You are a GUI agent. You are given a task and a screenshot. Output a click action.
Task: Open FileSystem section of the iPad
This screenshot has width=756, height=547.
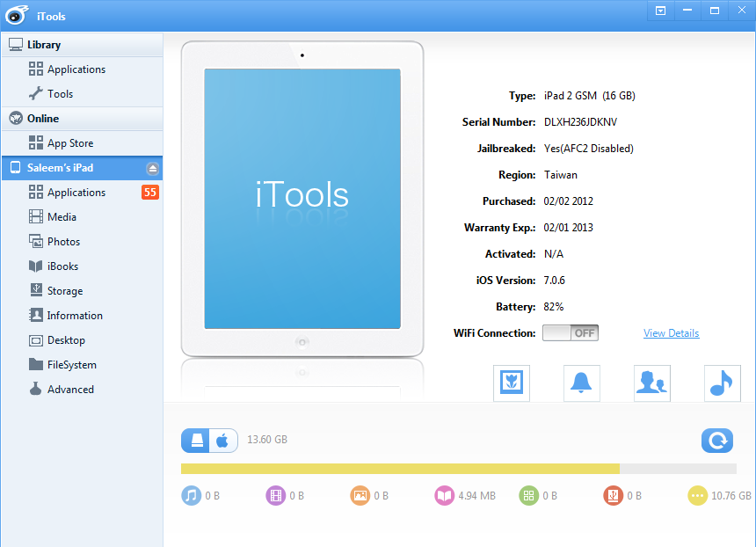[82, 365]
